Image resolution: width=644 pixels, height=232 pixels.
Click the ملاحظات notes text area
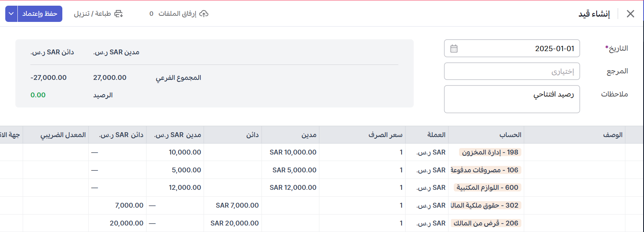click(x=512, y=99)
